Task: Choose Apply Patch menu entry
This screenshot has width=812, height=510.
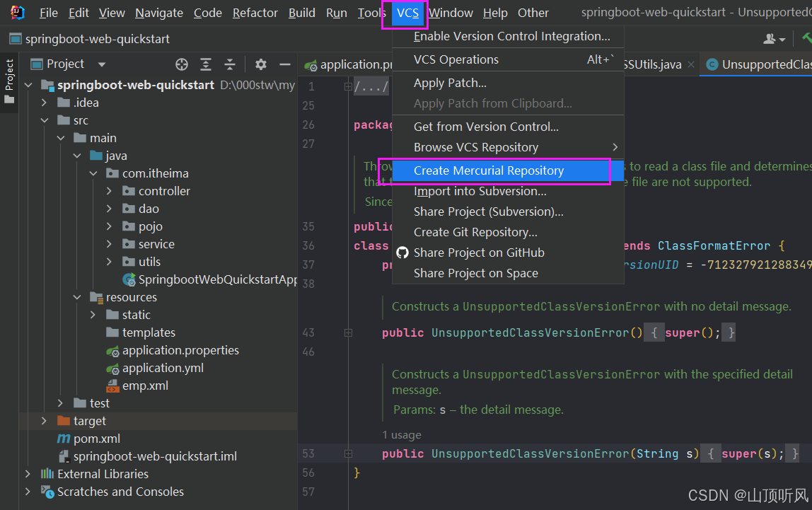Action: [508, 83]
